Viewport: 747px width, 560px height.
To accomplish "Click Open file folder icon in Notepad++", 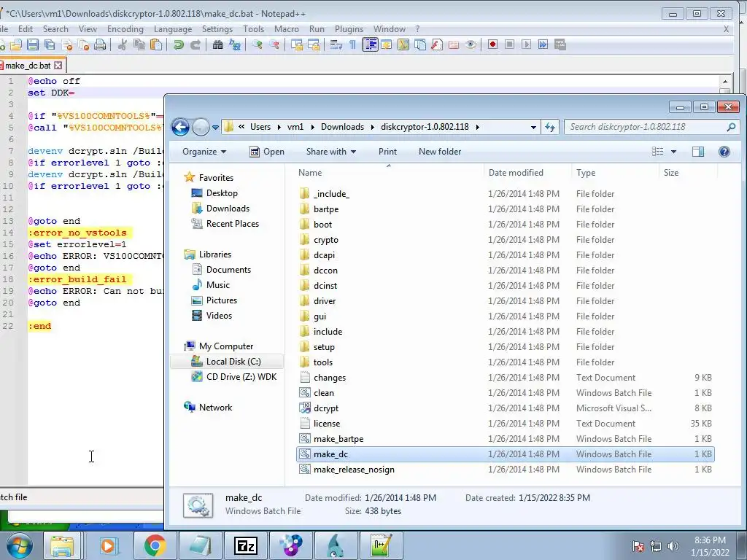I will (16, 44).
